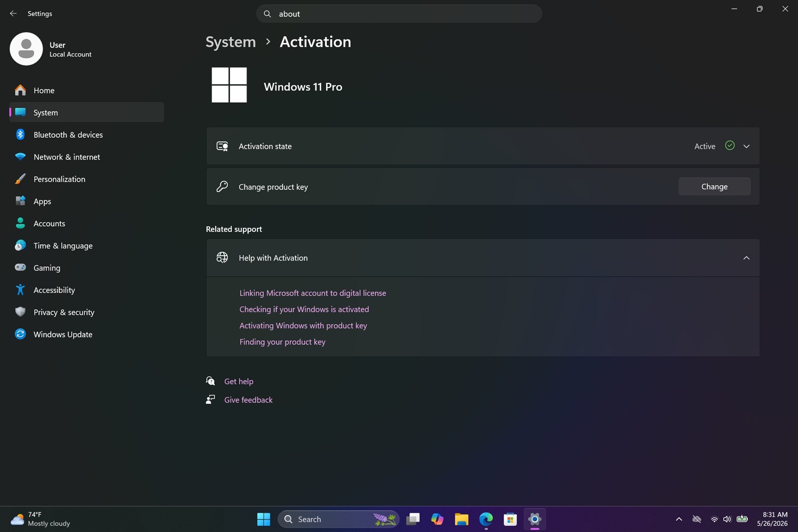Click the key icon for Change product key
798x532 pixels.
click(x=222, y=187)
